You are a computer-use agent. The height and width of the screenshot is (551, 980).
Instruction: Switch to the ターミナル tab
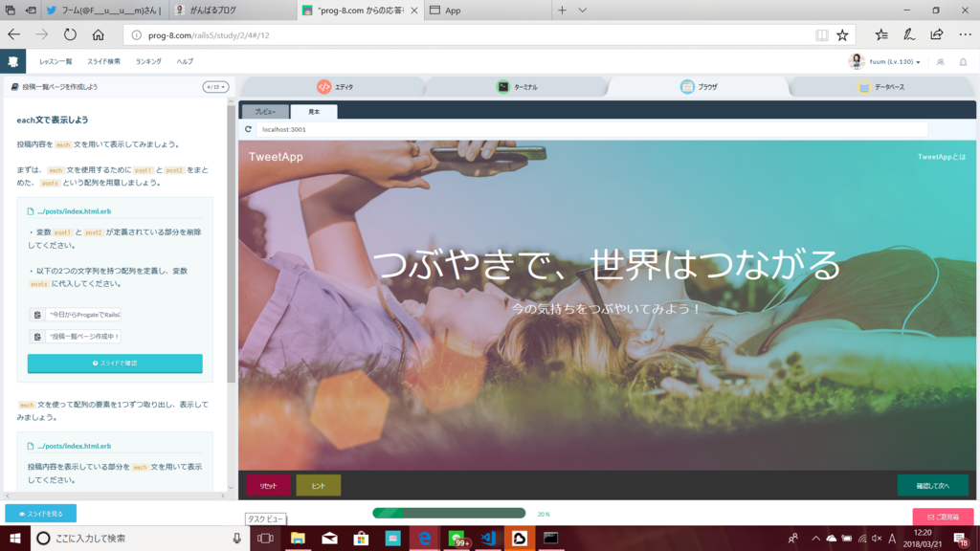(x=517, y=87)
